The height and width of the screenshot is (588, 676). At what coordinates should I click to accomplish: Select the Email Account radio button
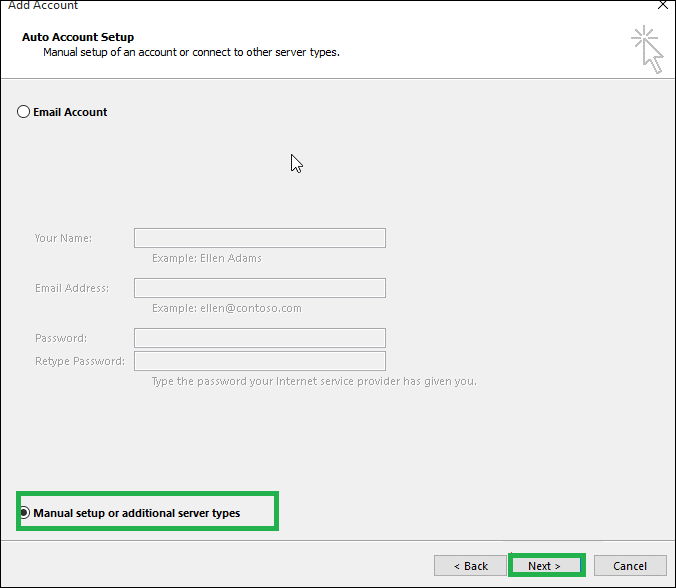(23, 112)
